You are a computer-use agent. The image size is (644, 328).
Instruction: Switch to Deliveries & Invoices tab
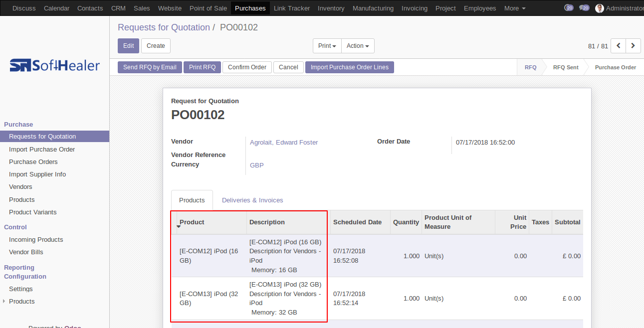pos(252,200)
